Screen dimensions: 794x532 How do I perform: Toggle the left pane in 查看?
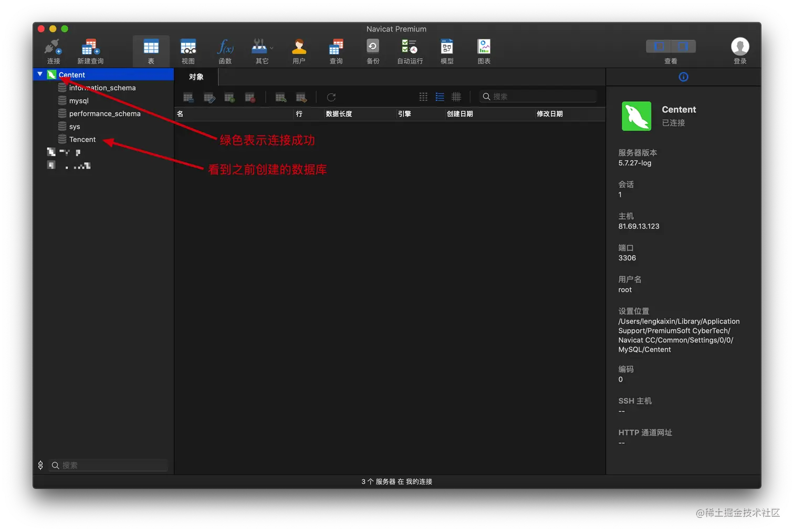pyautogui.click(x=659, y=47)
